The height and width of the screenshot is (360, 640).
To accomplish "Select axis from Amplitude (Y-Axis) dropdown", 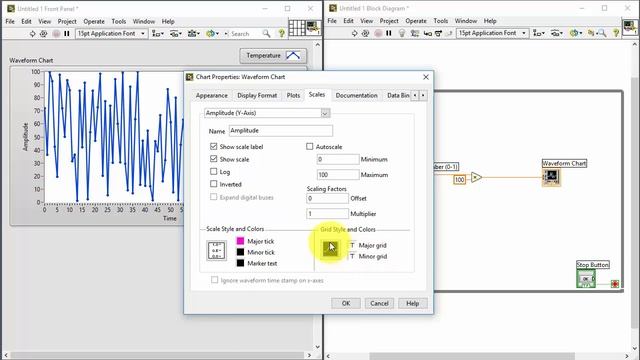I will click(267, 113).
